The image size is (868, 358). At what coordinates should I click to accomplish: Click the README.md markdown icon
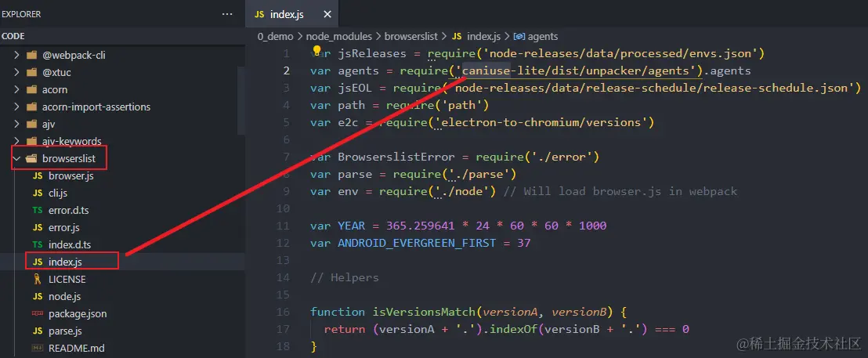tap(38, 348)
